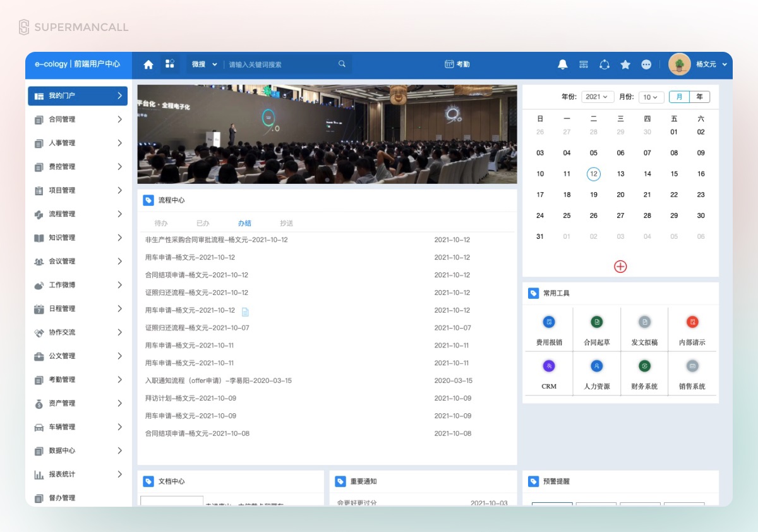
Task: Open 合同结项申请-杨文元-2021-10-12
Action: [x=196, y=275]
